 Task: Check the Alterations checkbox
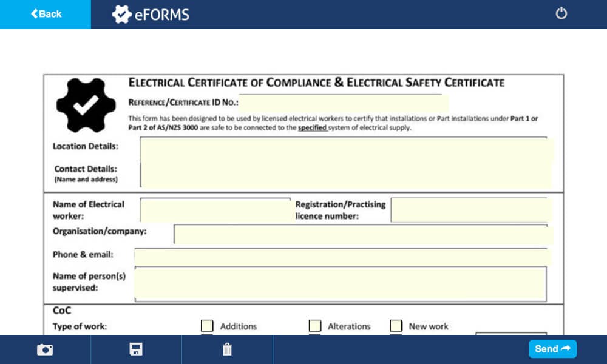pos(315,326)
